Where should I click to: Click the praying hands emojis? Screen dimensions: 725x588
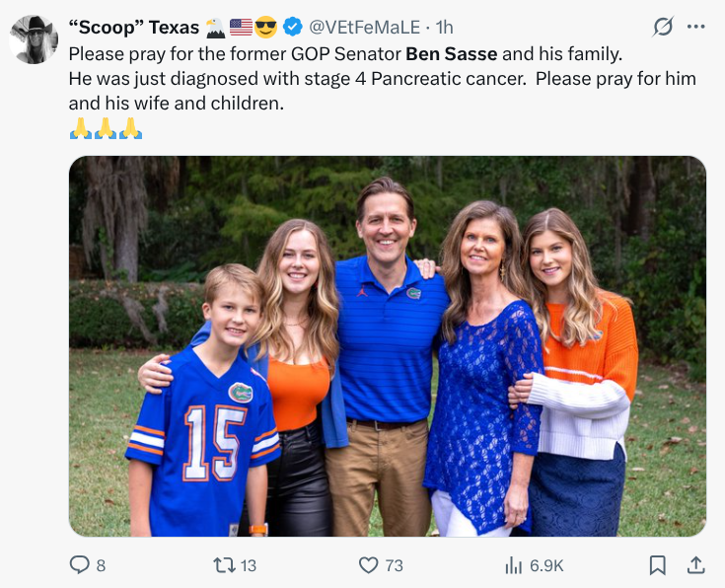click(x=106, y=128)
